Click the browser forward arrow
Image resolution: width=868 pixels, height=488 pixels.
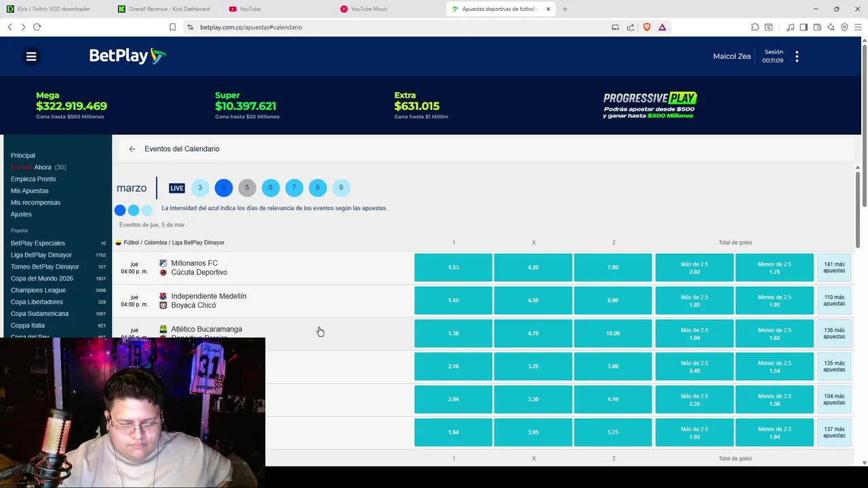coord(23,27)
